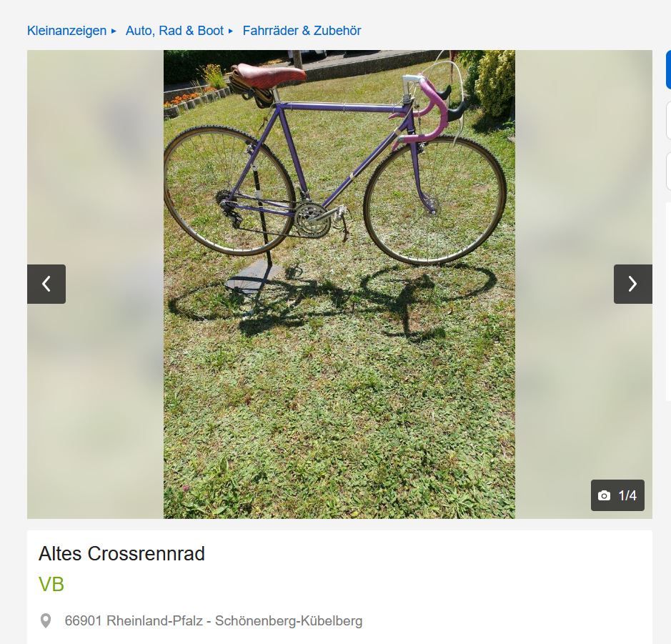The image size is (671, 644).
Task: Open the purple bicycle photo fullscreen
Action: pos(339,284)
